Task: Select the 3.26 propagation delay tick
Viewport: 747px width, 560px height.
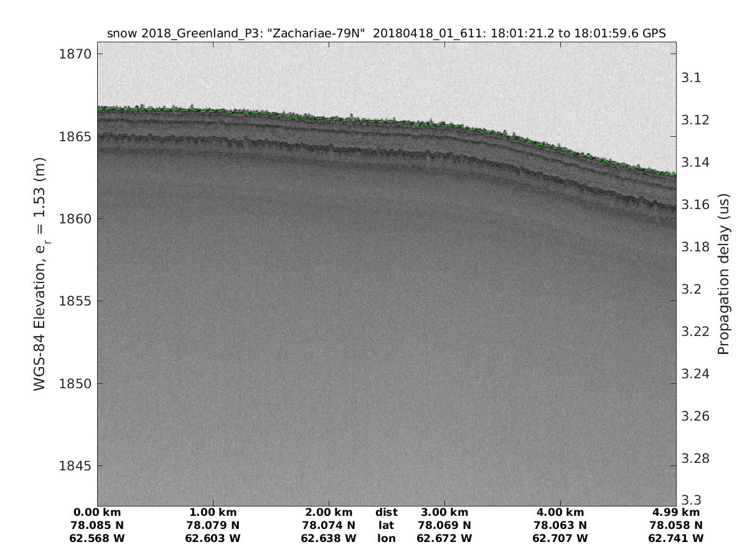Action: pos(696,416)
